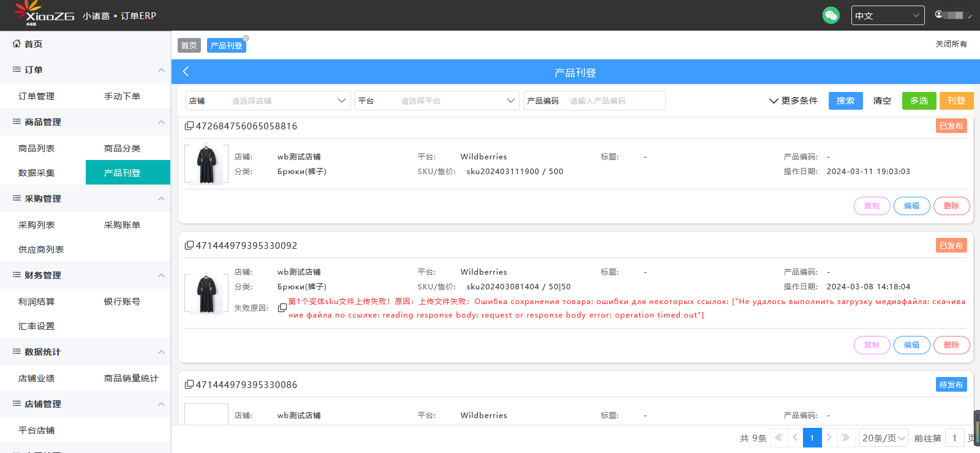980x453 pixels.
Task: Click the WeChat icon in header
Action: pyautogui.click(x=831, y=15)
